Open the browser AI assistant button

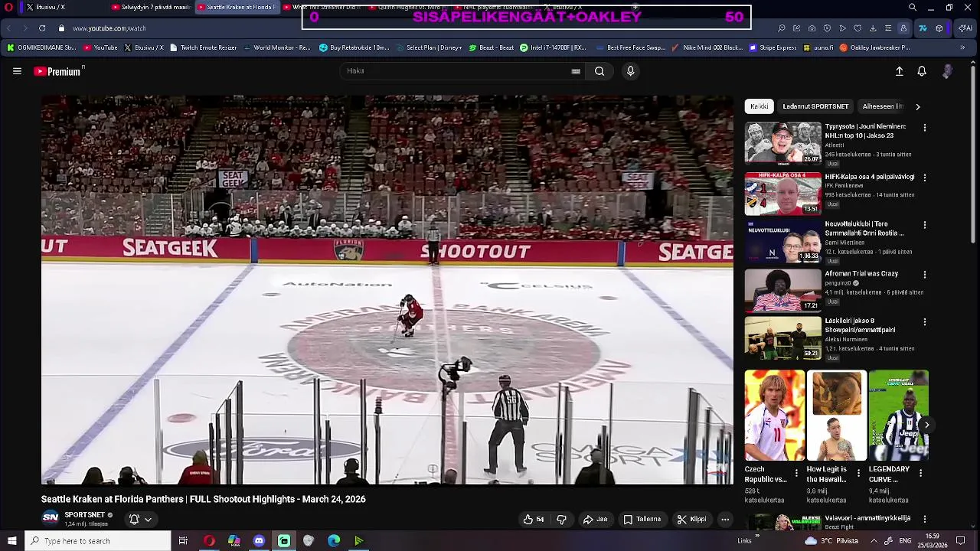point(965,28)
